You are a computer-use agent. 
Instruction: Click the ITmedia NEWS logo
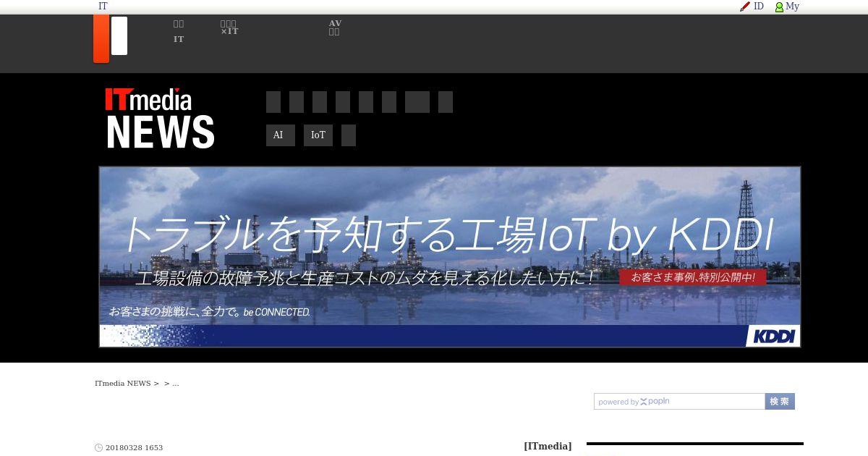click(160, 118)
